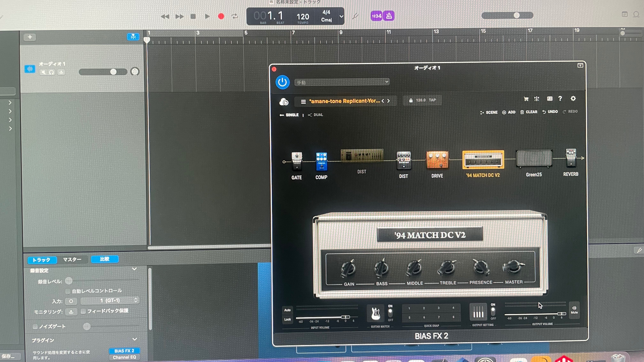The width and height of the screenshot is (644, 362).
Task: Check the フィードバック保護 checkbox
Action: click(x=83, y=311)
